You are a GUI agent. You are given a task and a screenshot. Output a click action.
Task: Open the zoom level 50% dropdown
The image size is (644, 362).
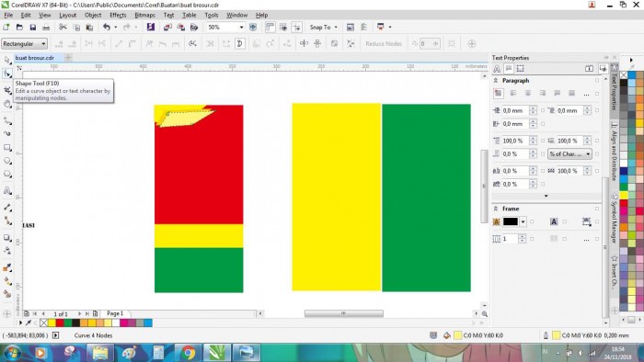[x=241, y=27]
